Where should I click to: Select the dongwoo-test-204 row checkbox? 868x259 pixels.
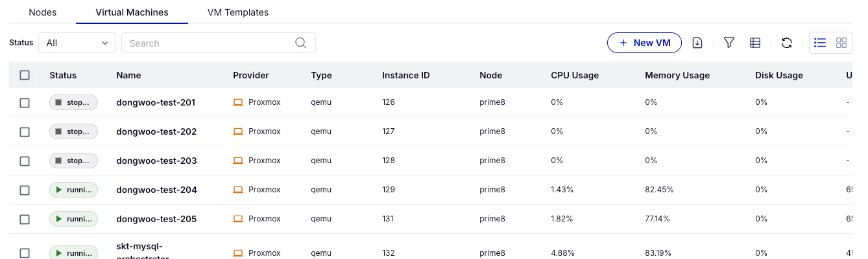point(25,190)
